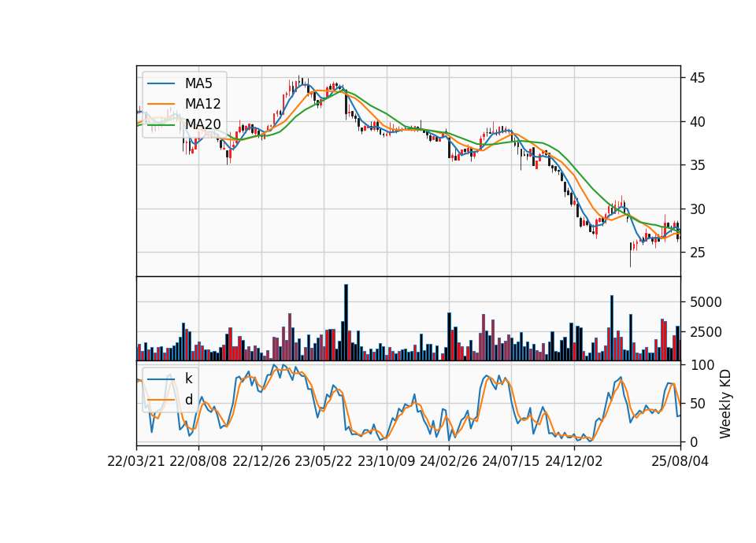Click the 24/07/15 date label
The image size is (756, 543).
[x=511, y=461]
